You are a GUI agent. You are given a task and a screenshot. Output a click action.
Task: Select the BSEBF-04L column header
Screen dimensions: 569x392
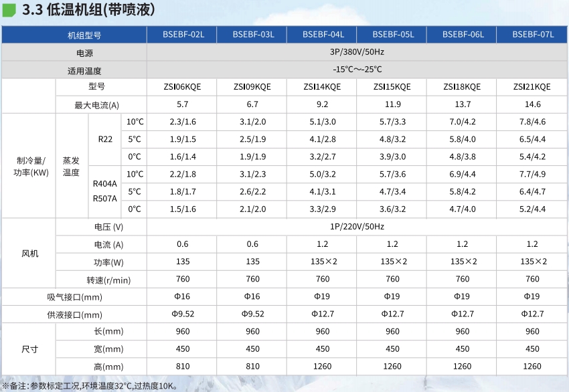(x=323, y=35)
